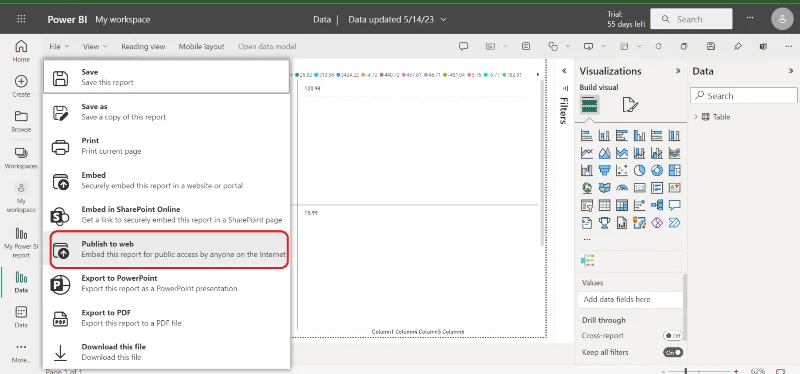Select the Build visual fields tab

point(589,105)
